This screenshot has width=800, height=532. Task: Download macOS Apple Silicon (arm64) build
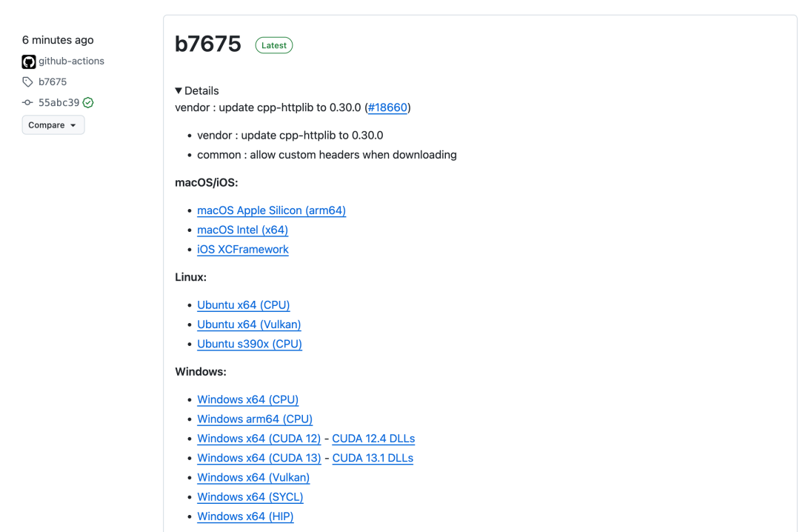click(271, 210)
